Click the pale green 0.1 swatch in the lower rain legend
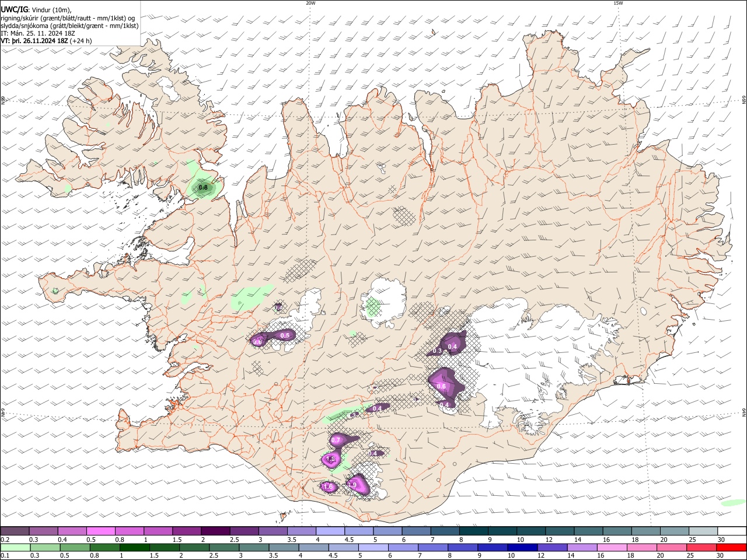747x560 pixels. [x=15, y=547]
